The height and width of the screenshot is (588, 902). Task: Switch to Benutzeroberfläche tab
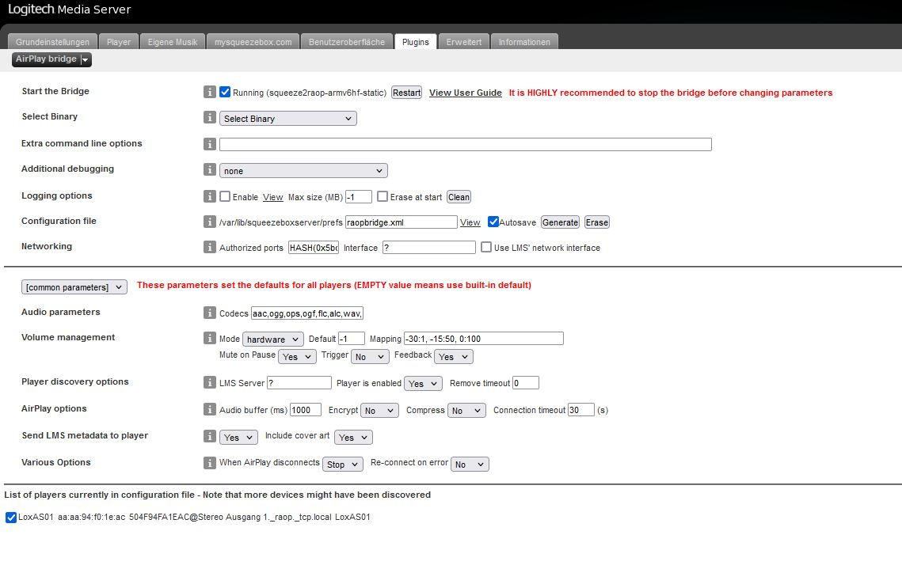tap(347, 42)
